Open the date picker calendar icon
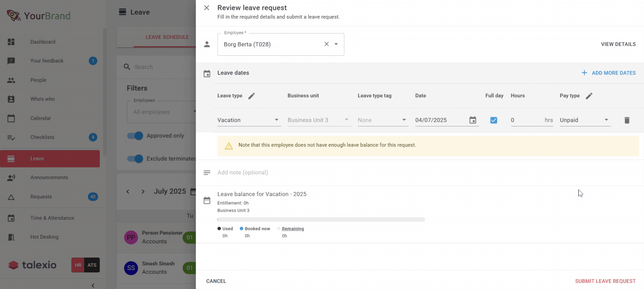 coord(473,120)
